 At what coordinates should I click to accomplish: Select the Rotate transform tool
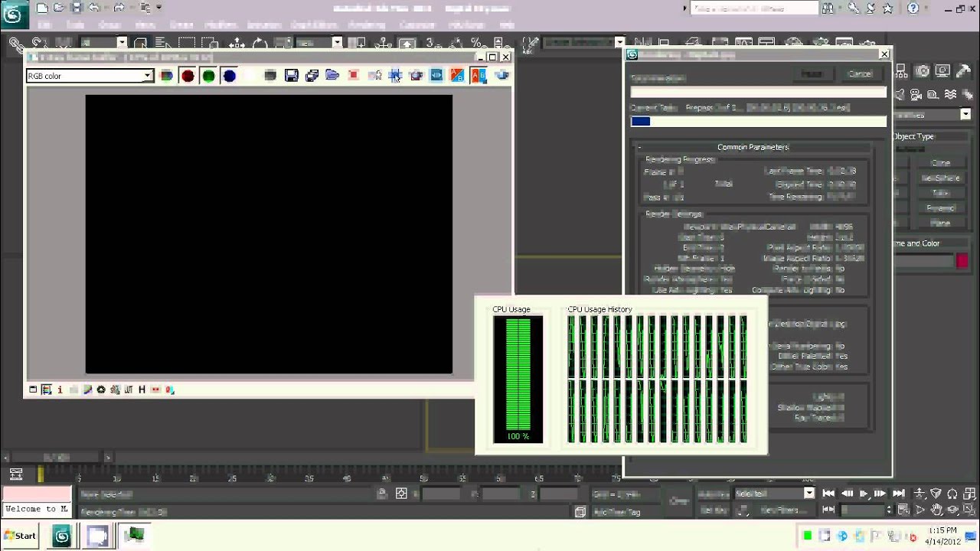(260, 44)
